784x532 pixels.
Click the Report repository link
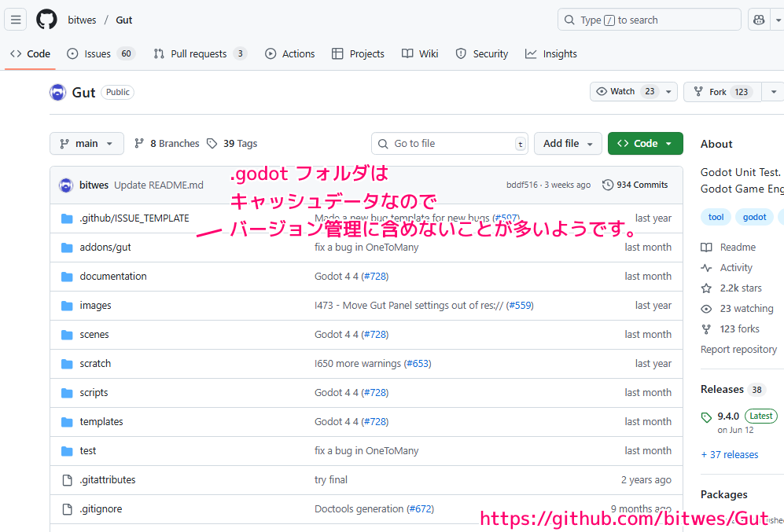pyautogui.click(x=738, y=349)
